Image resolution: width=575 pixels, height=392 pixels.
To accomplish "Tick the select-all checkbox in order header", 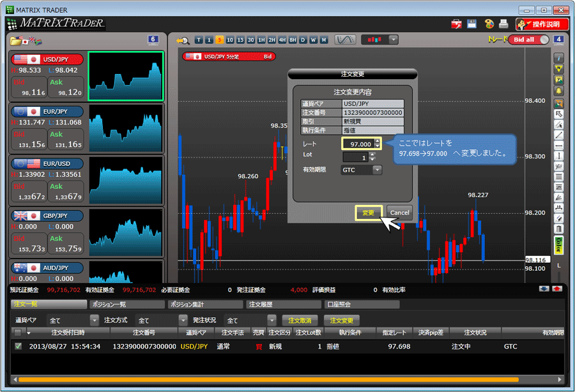I will click(18, 333).
